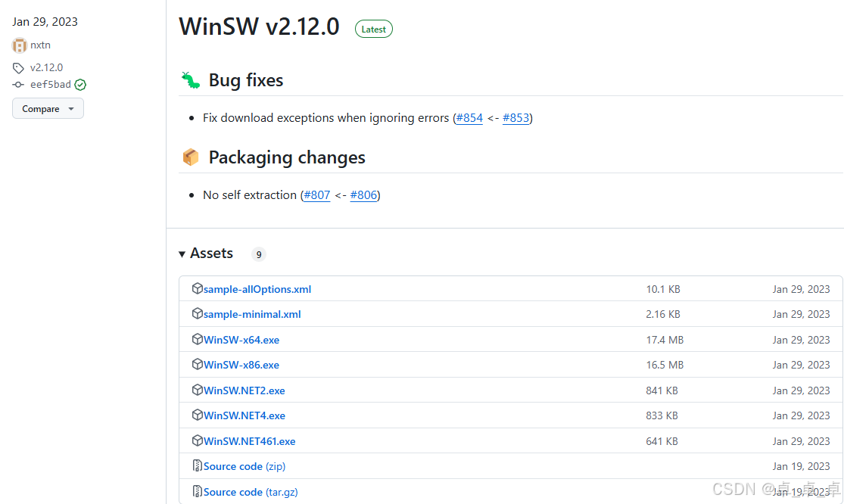This screenshot has width=844, height=504.
Task: Click the verified checkmark next to eef5bad
Action: [x=80, y=85]
